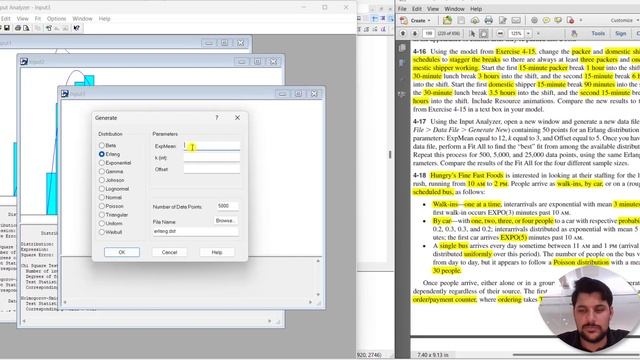Select the Exponential distribution radio button
640x360 pixels.
pyautogui.click(x=102, y=162)
